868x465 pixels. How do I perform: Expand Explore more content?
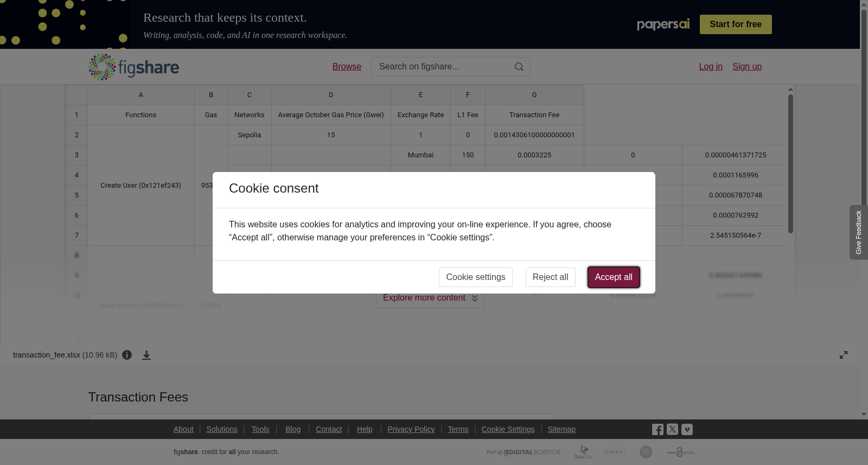(430, 298)
